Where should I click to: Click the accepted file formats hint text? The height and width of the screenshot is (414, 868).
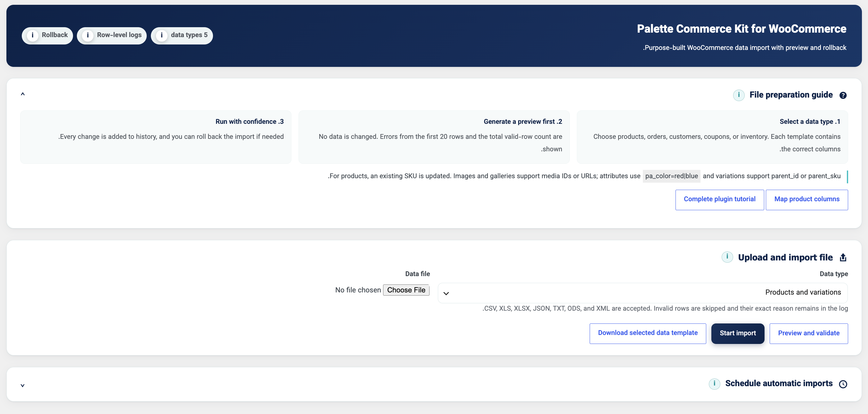pyautogui.click(x=665, y=308)
